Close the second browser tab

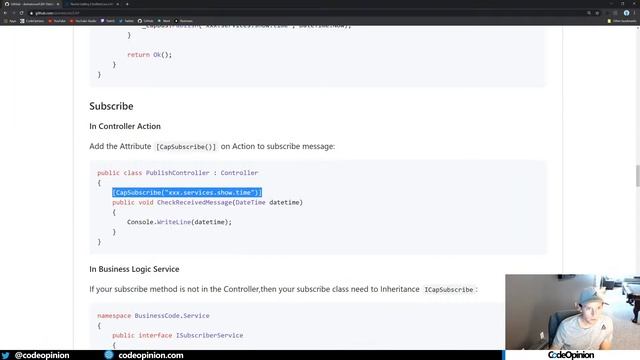point(118,4)
